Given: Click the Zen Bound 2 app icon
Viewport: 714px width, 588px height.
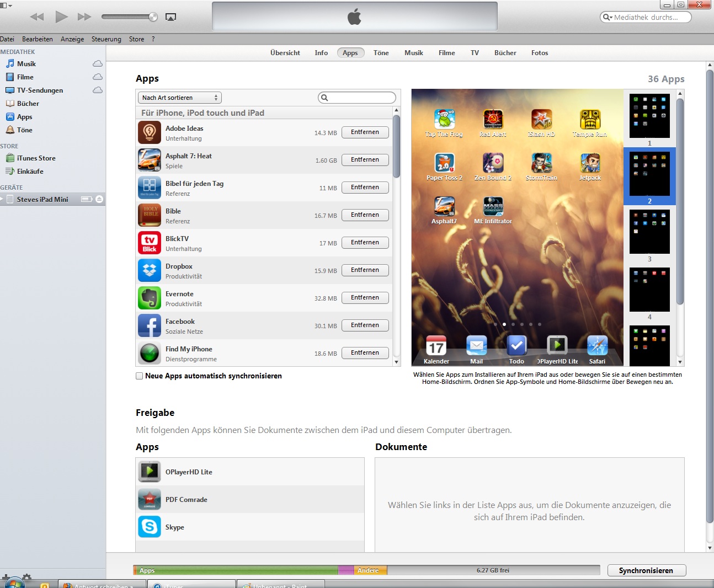Looking at the screenshot, I should pyautogui.click(x=493, y=163).
